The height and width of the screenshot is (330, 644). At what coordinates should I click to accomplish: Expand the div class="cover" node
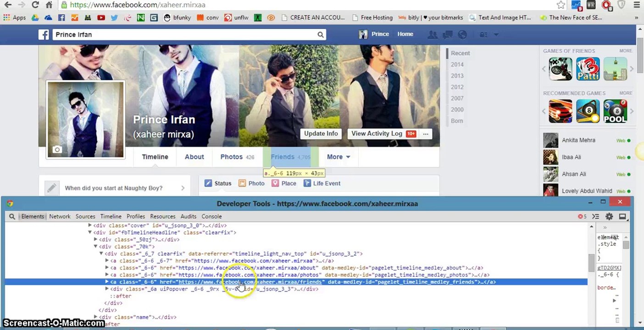(90, 225)
